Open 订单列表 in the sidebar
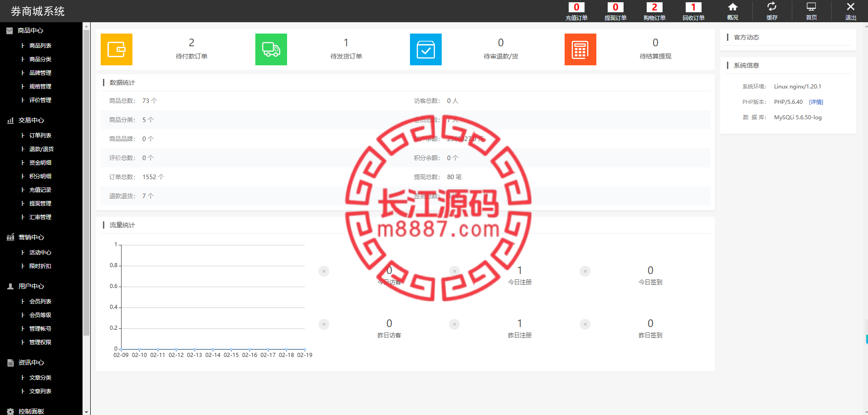 point(40,136)
